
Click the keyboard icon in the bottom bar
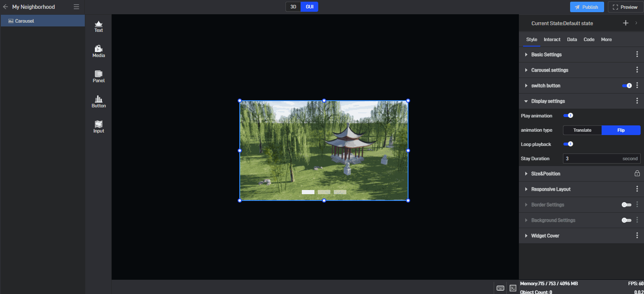click(500, 288)
